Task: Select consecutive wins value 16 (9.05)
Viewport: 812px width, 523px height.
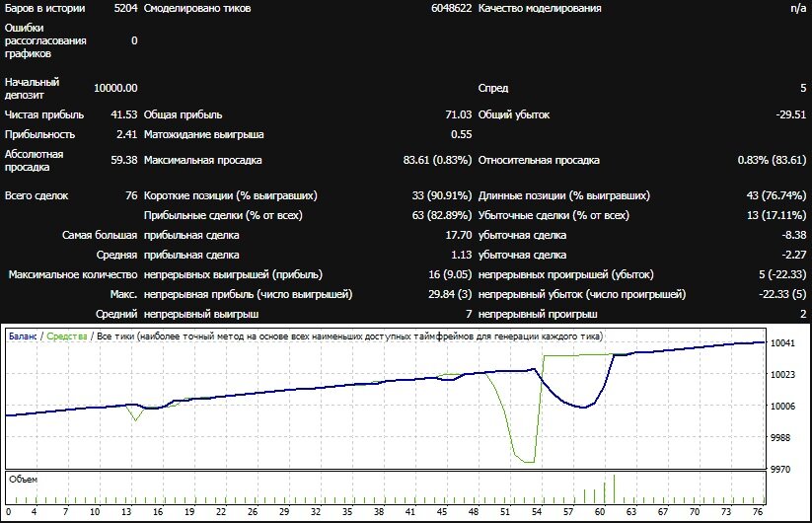Action: (x=450, y=274)
